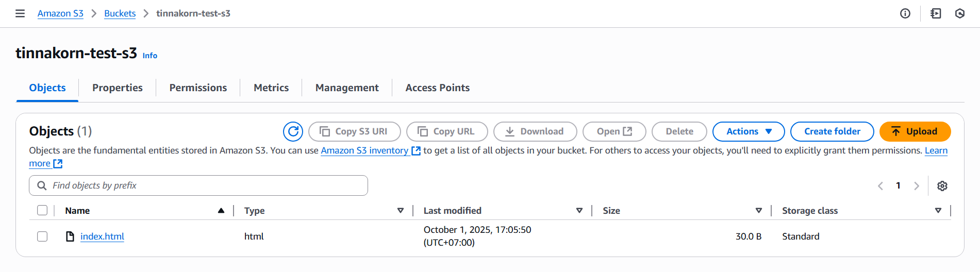Open the hamburger navigation menu
This screenshot has height=272, width=980.
(20, 13)
